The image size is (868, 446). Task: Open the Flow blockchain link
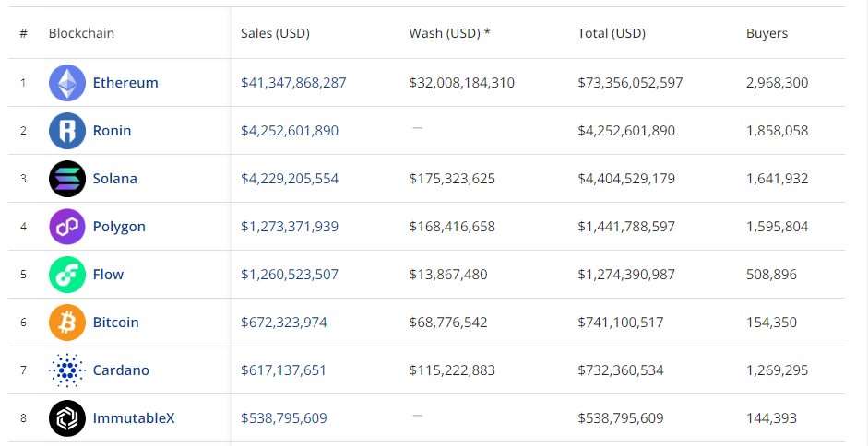coord(108,275)
